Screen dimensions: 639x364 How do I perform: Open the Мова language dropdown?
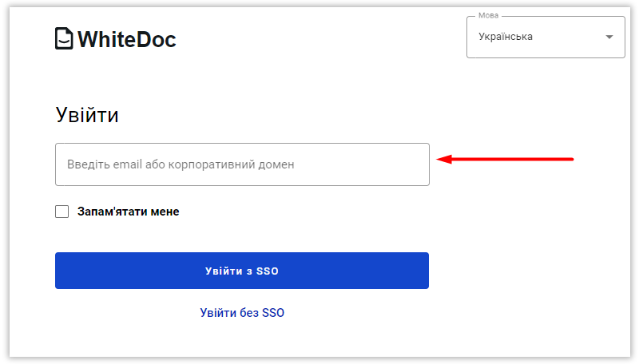[x=545, y=37]
